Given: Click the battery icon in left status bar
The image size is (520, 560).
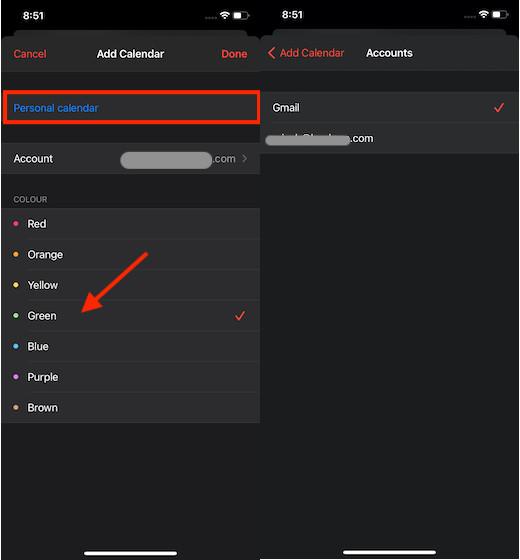Looking at the screenshot, I should pyautogui.click(x=241, y=16).
